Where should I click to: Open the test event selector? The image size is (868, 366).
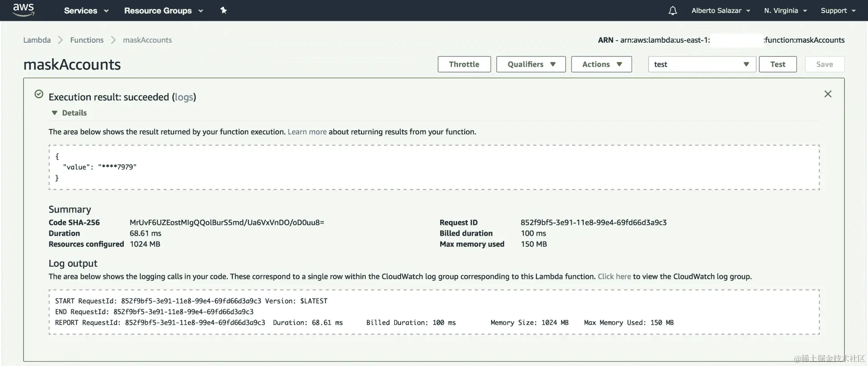[x=702, y=64]
